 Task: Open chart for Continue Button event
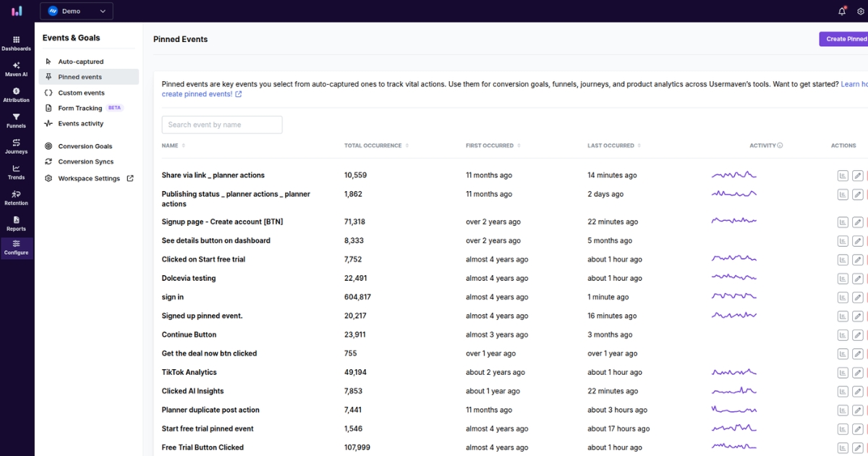[x=843, y=334]
